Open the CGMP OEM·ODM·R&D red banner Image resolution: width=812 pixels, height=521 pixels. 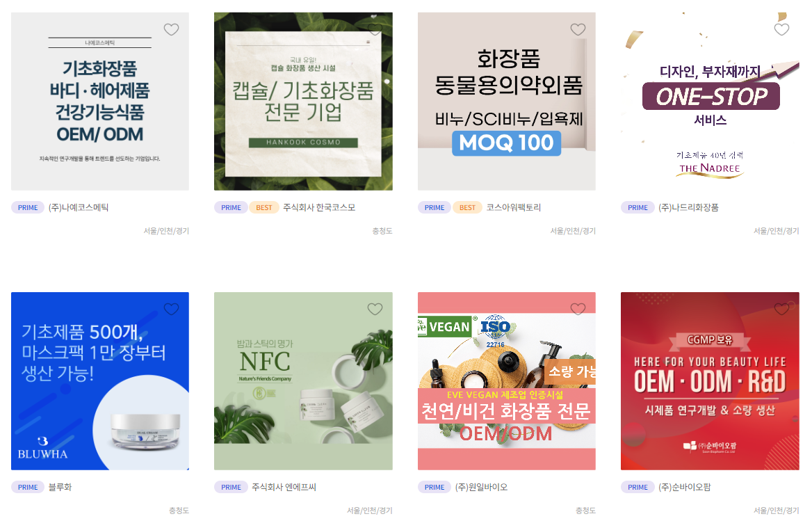(x=710, y=381)
